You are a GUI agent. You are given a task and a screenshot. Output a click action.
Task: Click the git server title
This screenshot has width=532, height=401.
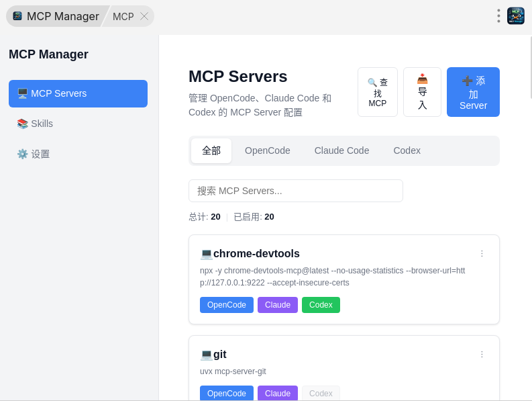click(x=220, y=355)
